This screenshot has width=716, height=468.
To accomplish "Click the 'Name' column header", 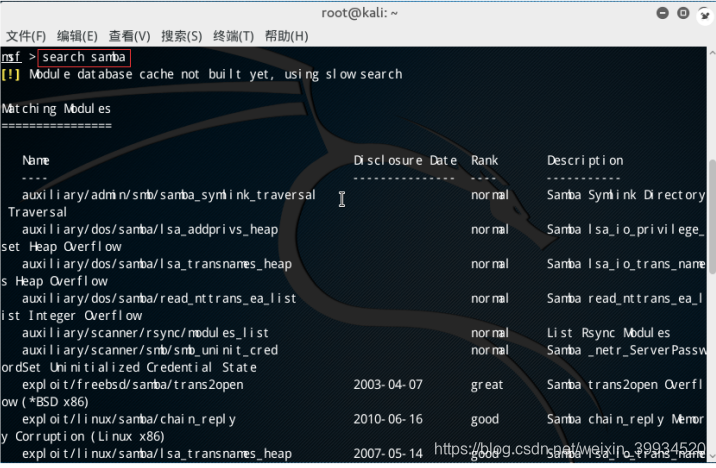I will click(x=36, y=160).
